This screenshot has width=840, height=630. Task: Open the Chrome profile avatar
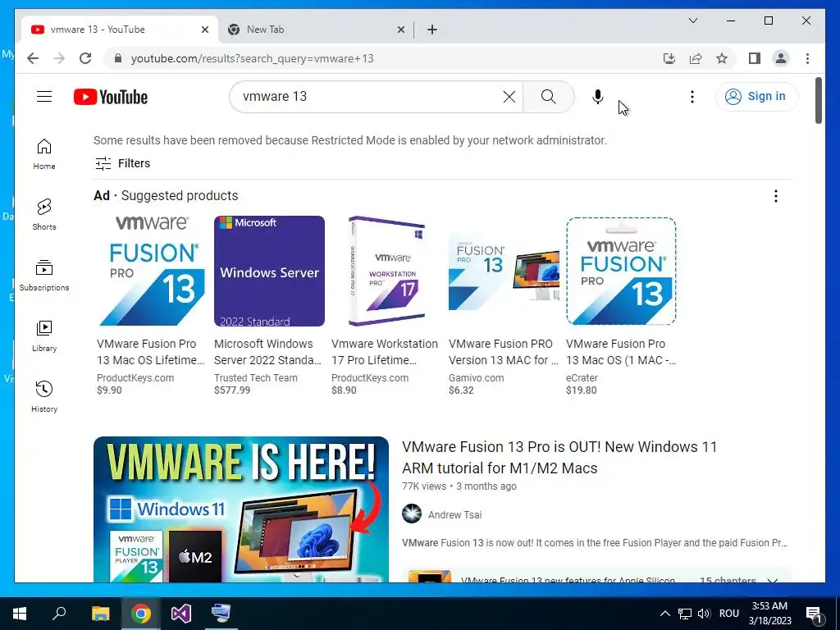click(781, 58)
